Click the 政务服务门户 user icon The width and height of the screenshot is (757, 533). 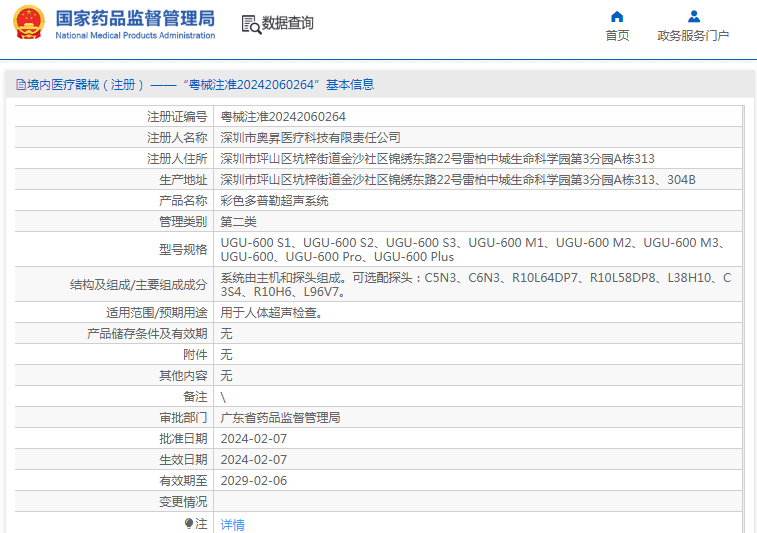(x=694, y=17)
